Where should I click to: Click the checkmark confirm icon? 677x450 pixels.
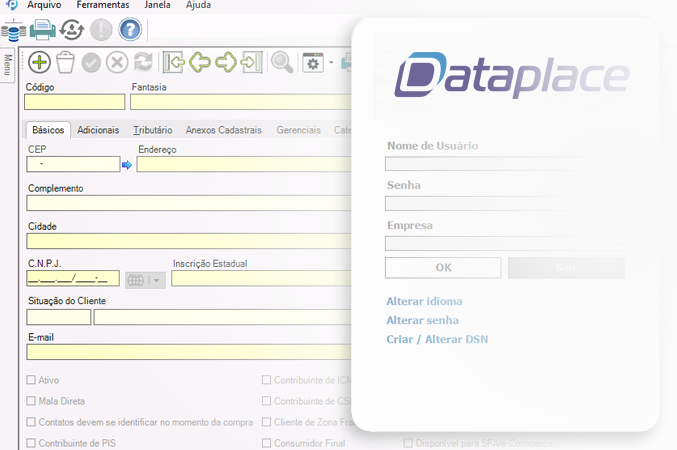click(91, 63)
